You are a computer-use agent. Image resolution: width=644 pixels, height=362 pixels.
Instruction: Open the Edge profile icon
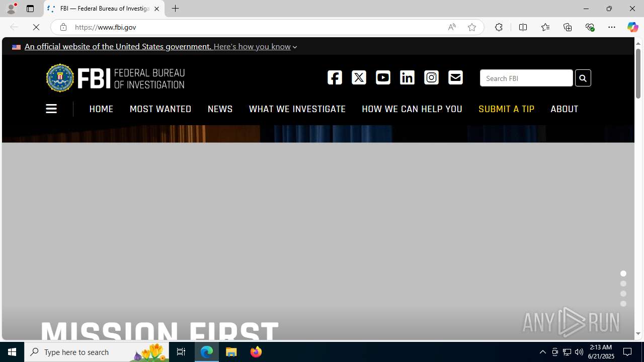click(11, 9)
